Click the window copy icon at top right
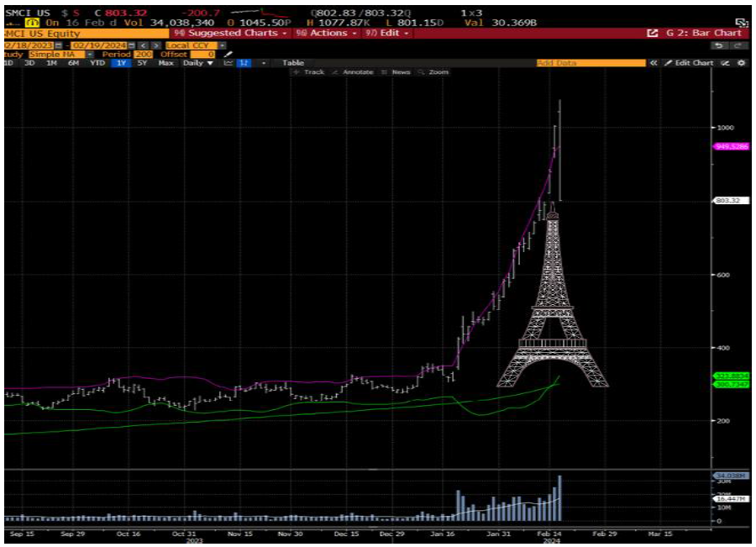The height and width of the screenshot is (547, 756). 741,23
